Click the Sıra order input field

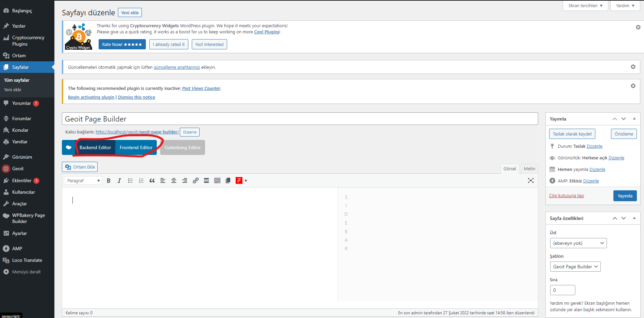coord(562,290)
